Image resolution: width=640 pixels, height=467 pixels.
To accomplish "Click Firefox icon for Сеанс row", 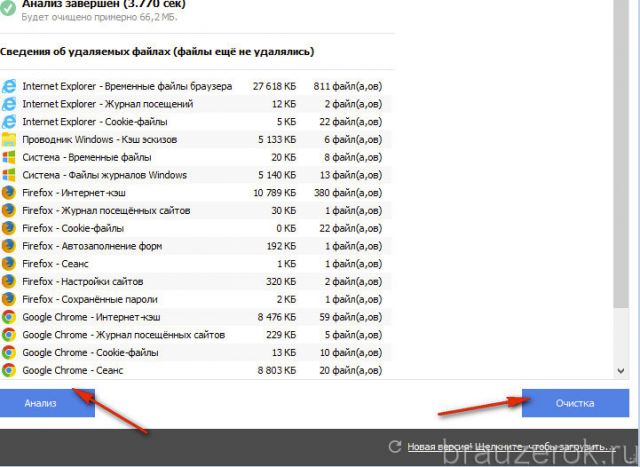I will [x=9, y=264].
